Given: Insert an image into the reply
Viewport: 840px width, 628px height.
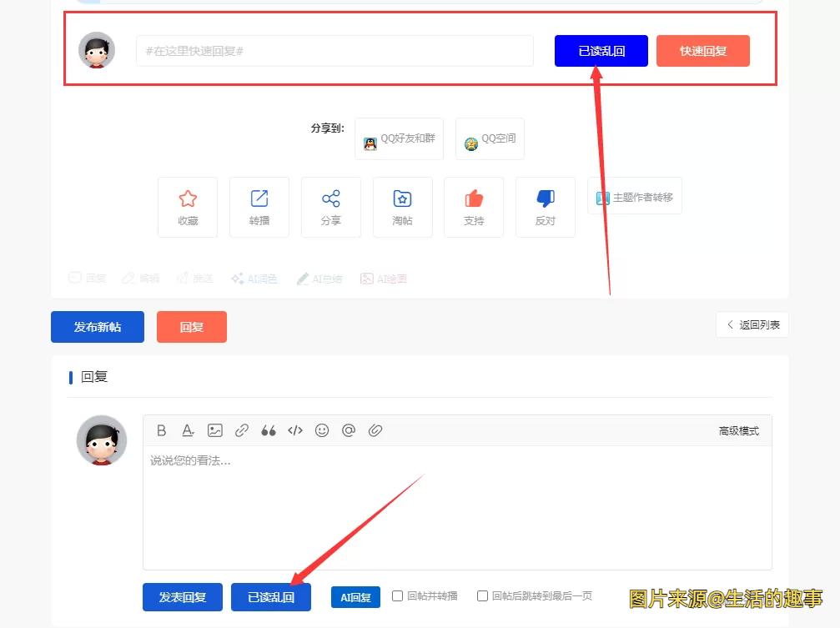Looking at the screenshot, I should coord(215,430).
